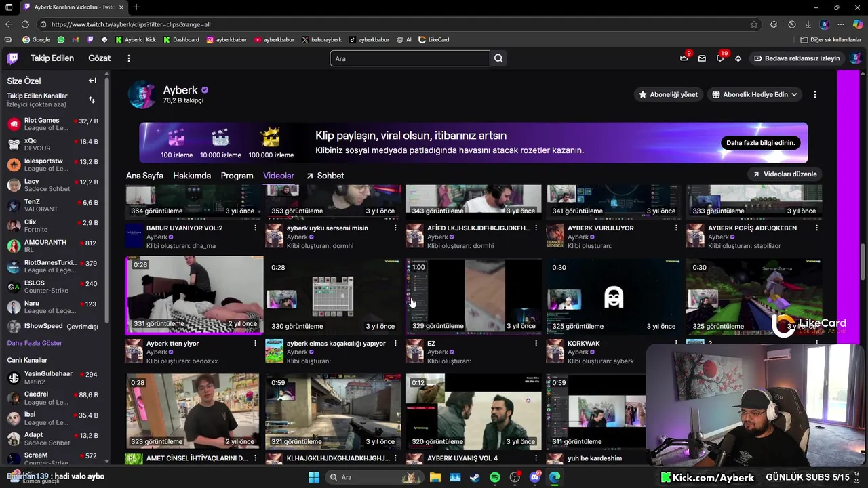Open AMOURANTH channel in sidebar

point(54,246)
